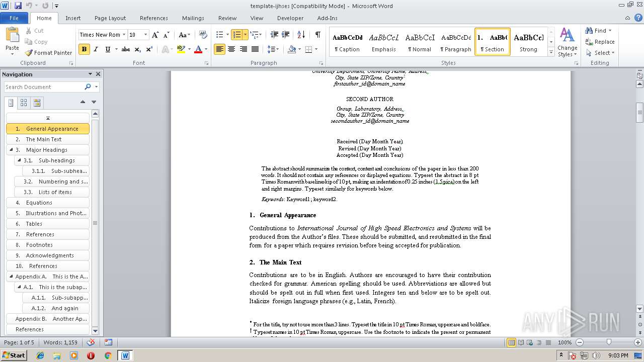Open the font name dropdown
This screenshot has width=644, height=362.
coord(124,35)
